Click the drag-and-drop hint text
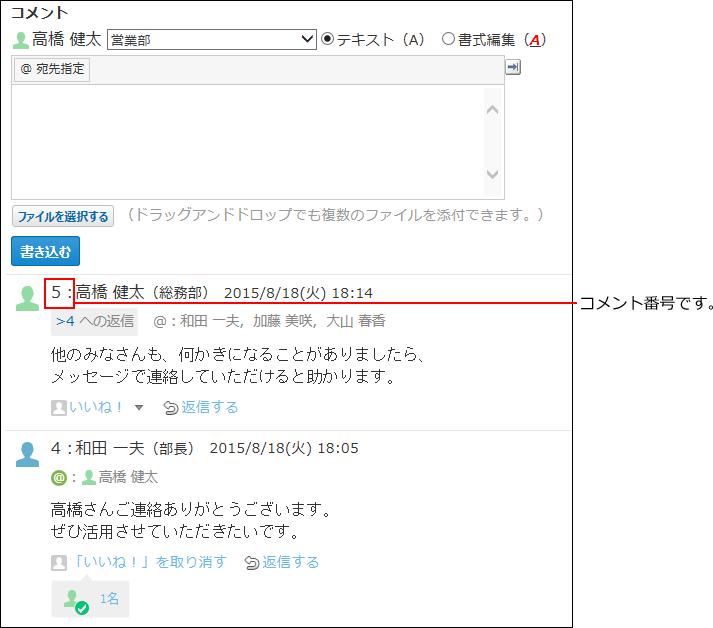 tap(336, 215)
